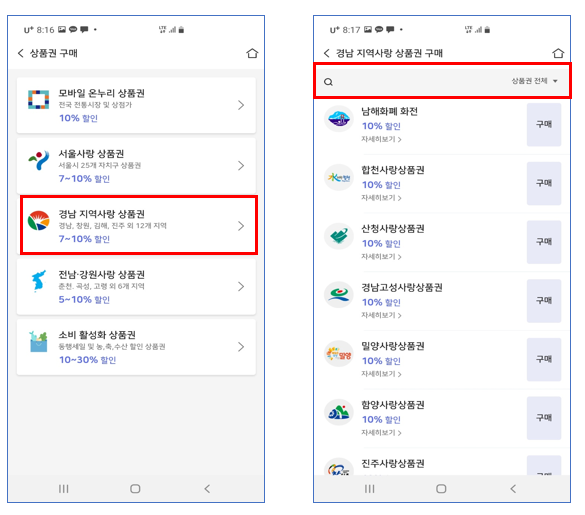Viewport: 585px width, 515px height.
Task: Open 자세히보기 link under 밀양사랑상품권
Action: (x=381, y=374)
